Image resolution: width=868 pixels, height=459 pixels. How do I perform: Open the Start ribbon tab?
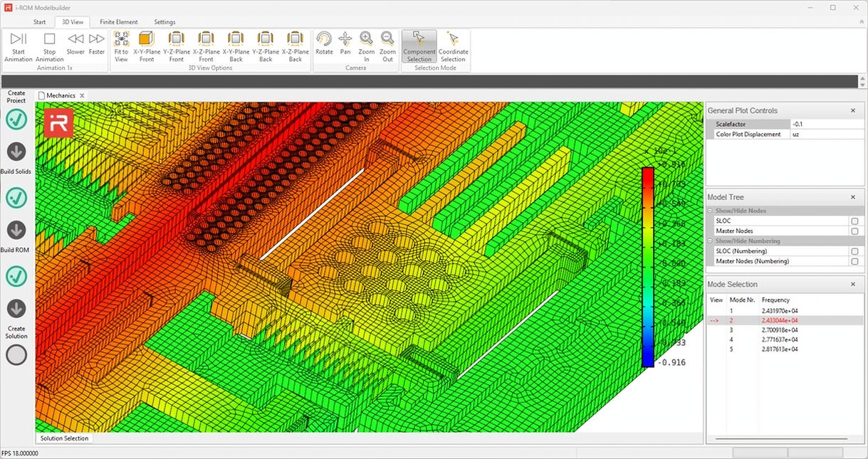pyautogui.click(x=40, y=22)
